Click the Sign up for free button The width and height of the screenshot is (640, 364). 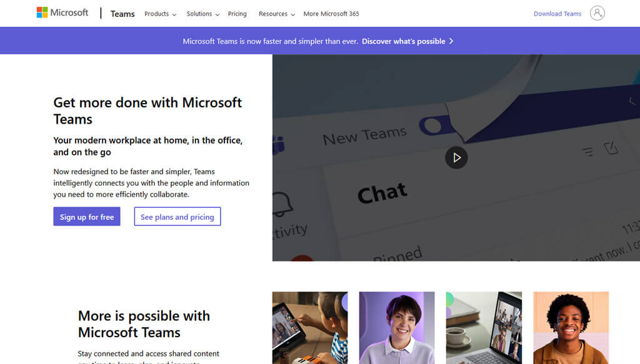point(86,217)
